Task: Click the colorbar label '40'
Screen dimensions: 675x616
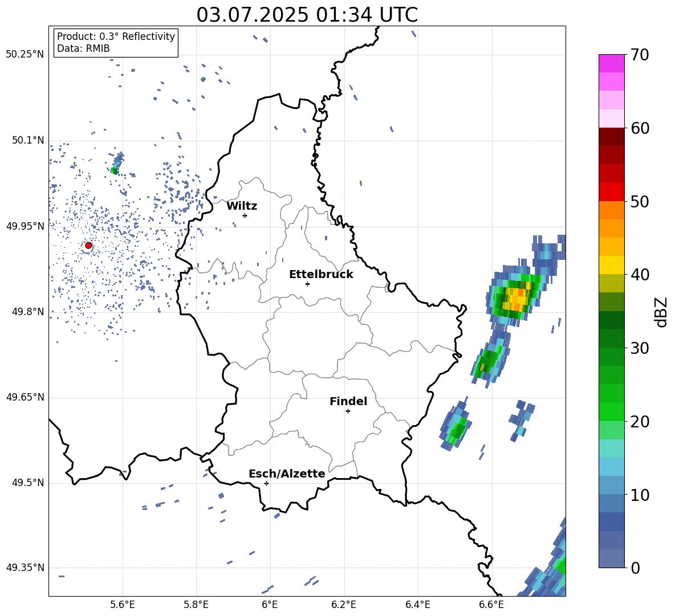Action: click(639, 275)
